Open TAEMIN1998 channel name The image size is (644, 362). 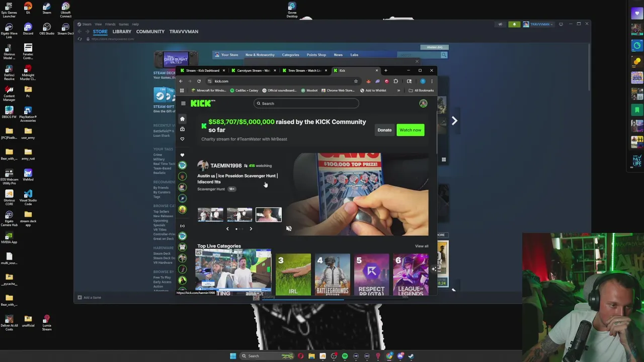(226, 165)
